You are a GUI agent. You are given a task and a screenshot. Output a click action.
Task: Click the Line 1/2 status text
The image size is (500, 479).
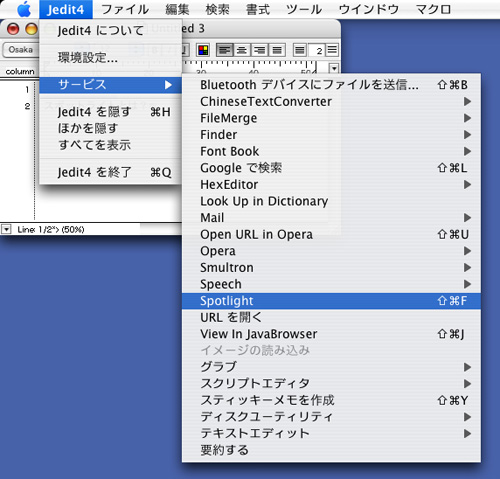[51, 229]
